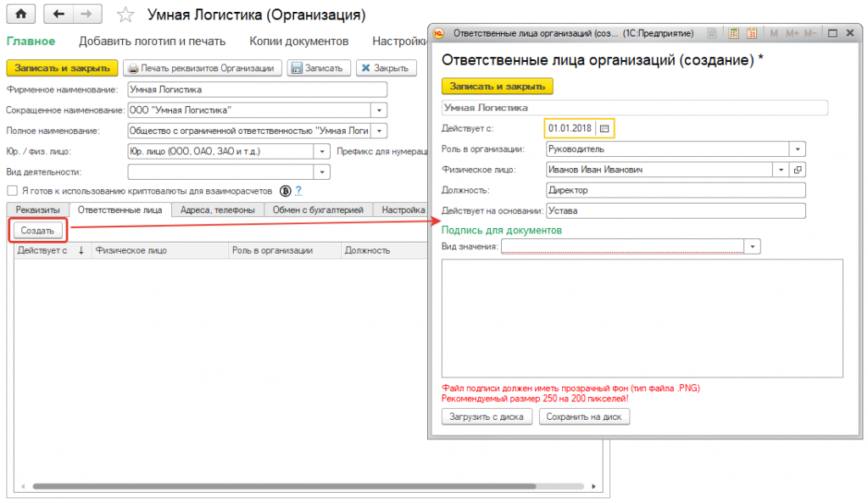
Task: Switch to Обмен с бухгалтерией tab
Action: (x=319, y=210)
